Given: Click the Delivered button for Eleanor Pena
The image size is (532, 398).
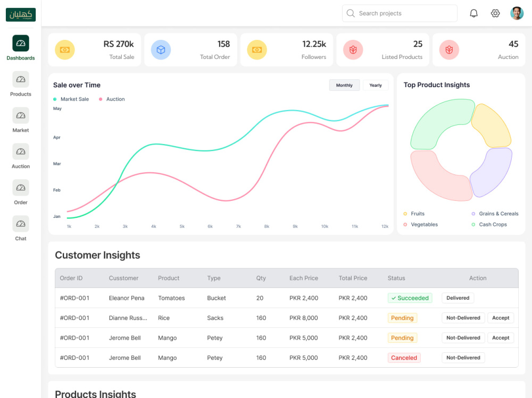Looking at the screenshot, I should point(458,298).
